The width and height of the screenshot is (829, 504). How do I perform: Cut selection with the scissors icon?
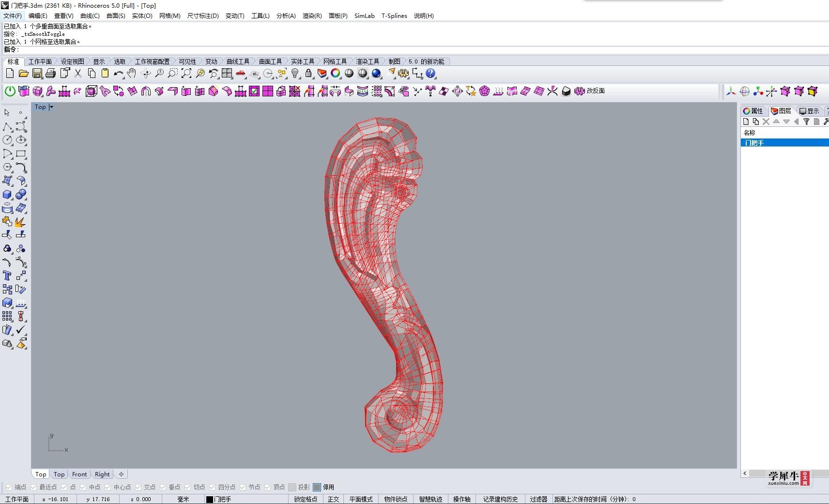point(77,74)
